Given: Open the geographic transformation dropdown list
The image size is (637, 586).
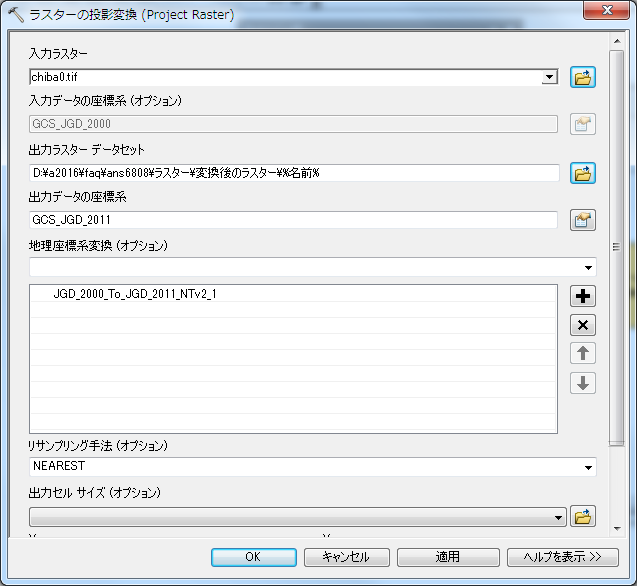Looking at the screenshot, I should click(x=588, y=267).
